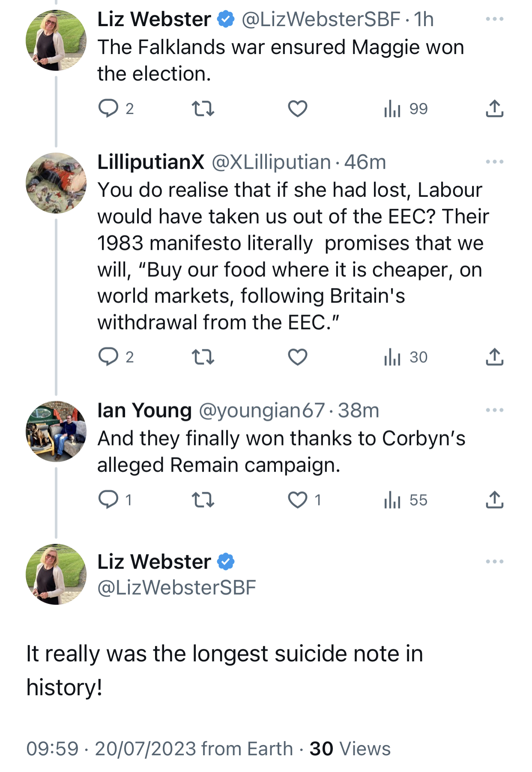Image resolution: width=532 pixels, height=772 pixels.
Task: Open more options on LilliputianX's tweet
Action: point(494,162)
